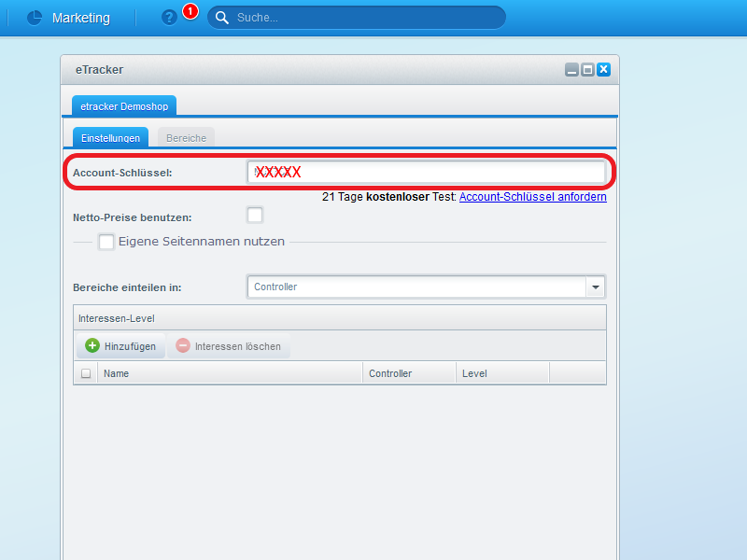Switch to the Bereiche tab
This screenshot has width=747, height=560.
(186, 137)
